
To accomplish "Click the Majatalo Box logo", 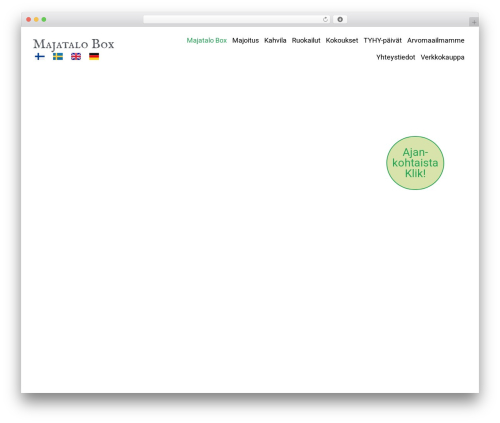I will pos(74,44).
